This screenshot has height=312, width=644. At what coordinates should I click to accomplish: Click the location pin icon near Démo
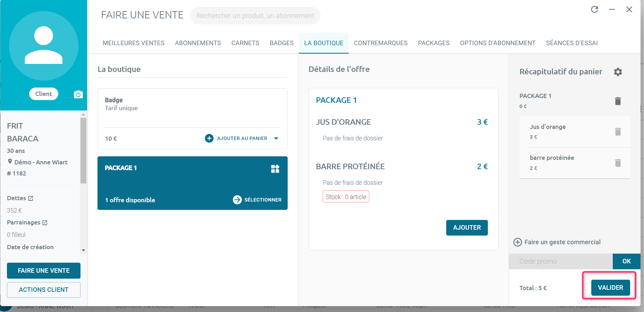click(10, 162)
